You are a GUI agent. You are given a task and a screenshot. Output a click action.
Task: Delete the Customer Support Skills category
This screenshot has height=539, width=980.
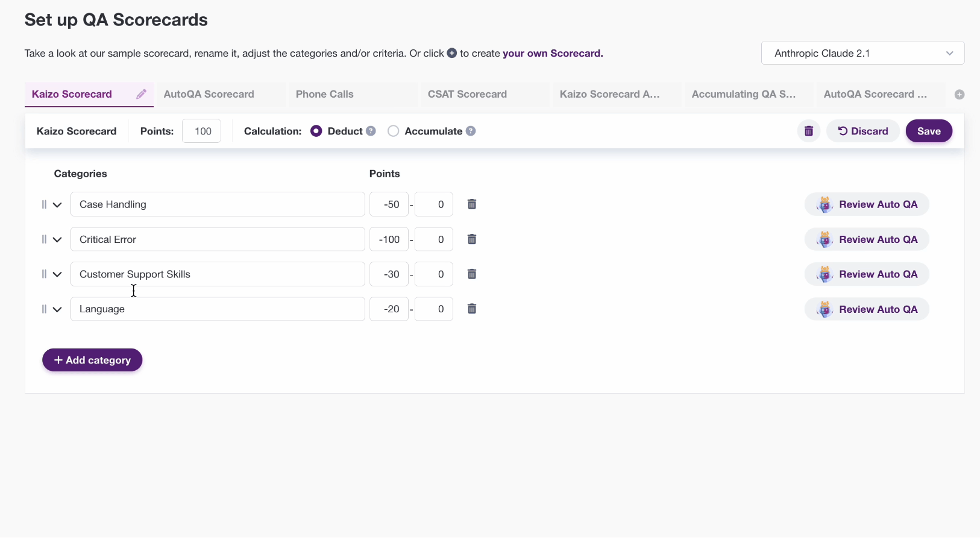472,274
